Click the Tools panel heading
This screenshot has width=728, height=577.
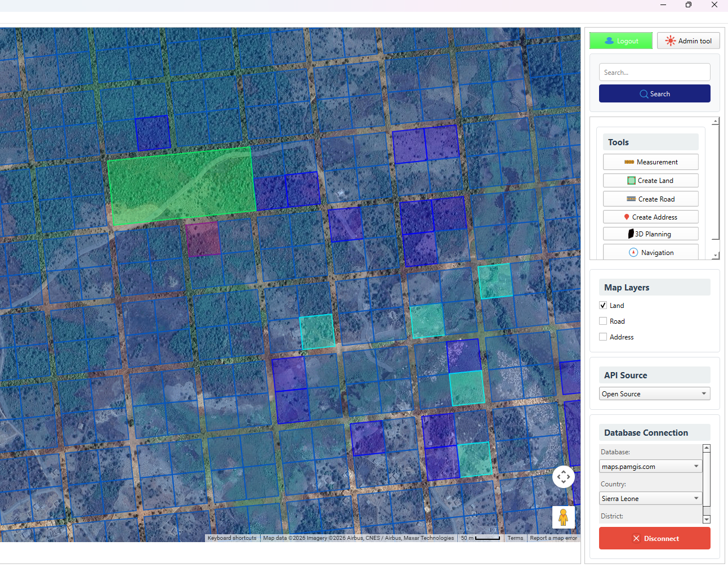pos(618,142)
